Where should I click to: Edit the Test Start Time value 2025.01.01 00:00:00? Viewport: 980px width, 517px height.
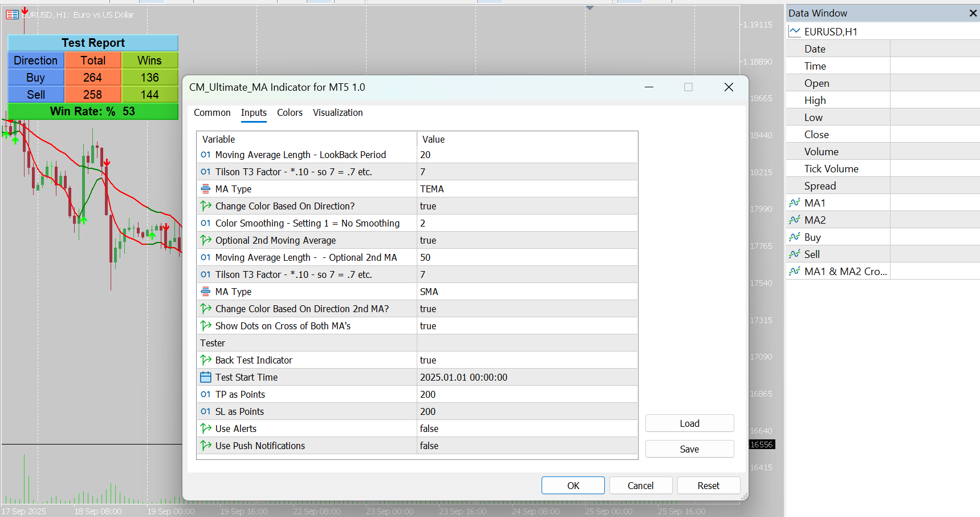[x=527, y=377]
